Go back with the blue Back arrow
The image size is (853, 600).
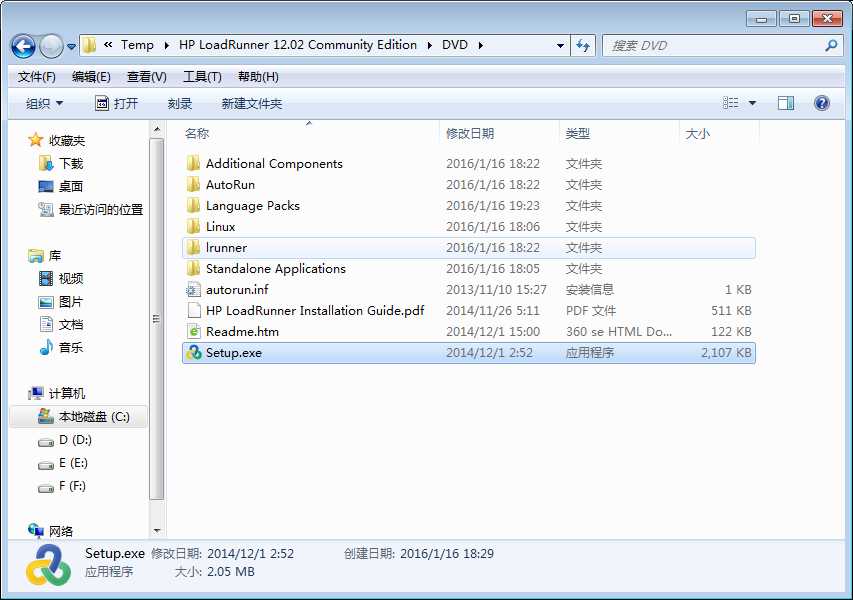[23, 46]
